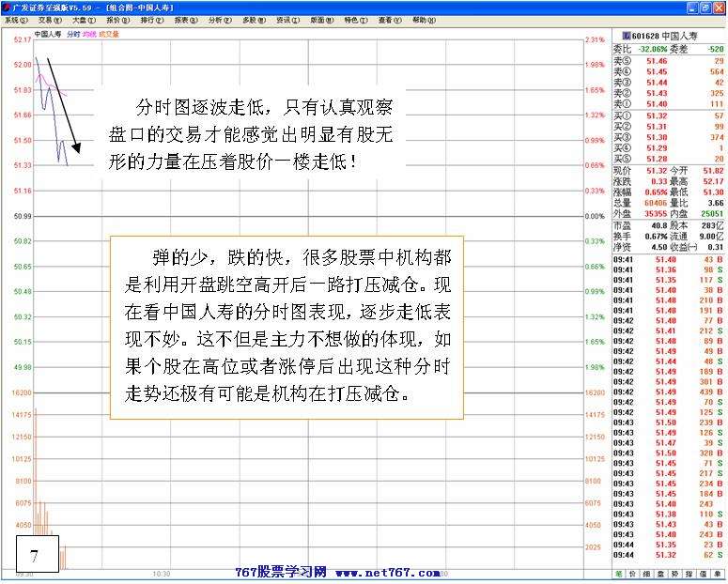Switch to the 价 tab
728x584 pixels.
pyautogui.click(x=633, y=573)
